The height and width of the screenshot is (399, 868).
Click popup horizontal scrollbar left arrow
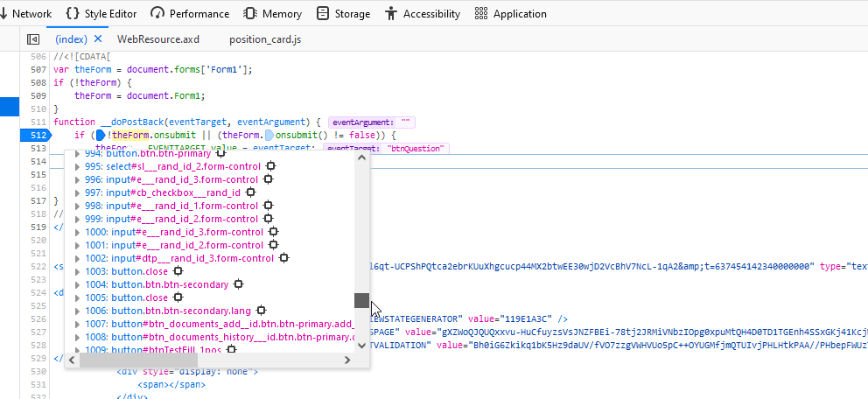click(x=72, y=360)
